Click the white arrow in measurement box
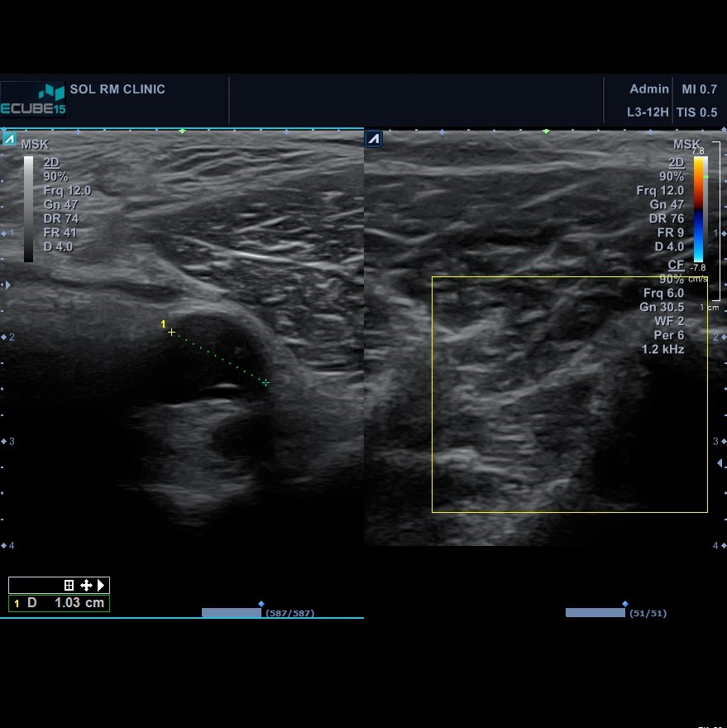The height and width of the screenshot is (728, 727). pyautogui.click(x=101, y=585)
